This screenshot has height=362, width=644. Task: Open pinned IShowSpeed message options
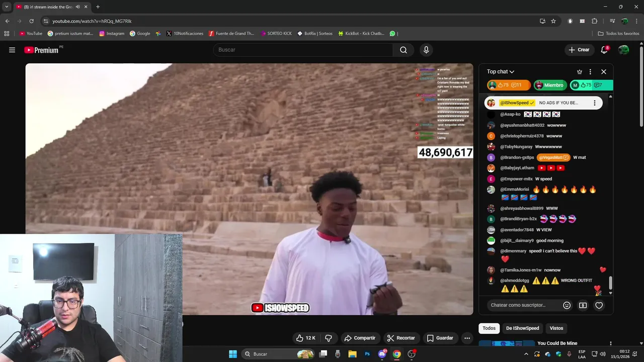coord(594,103)
